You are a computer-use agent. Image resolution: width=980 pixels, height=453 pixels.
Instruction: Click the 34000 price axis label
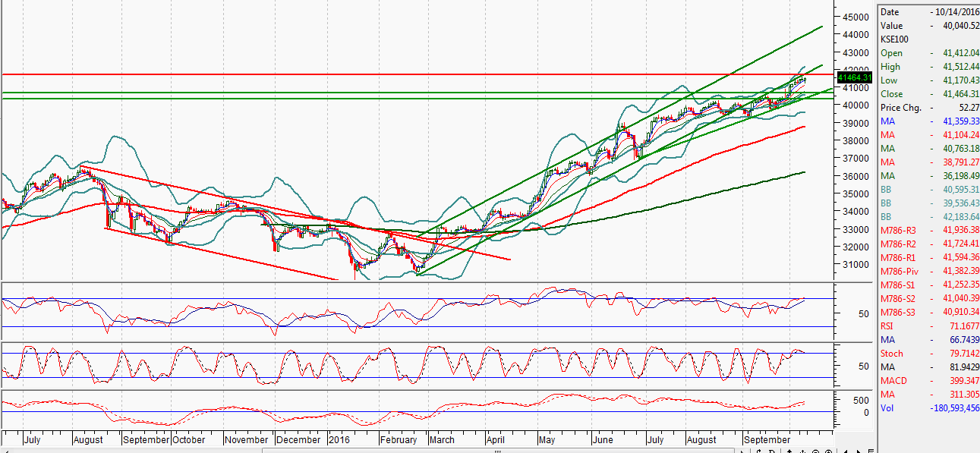coord(856,212)
